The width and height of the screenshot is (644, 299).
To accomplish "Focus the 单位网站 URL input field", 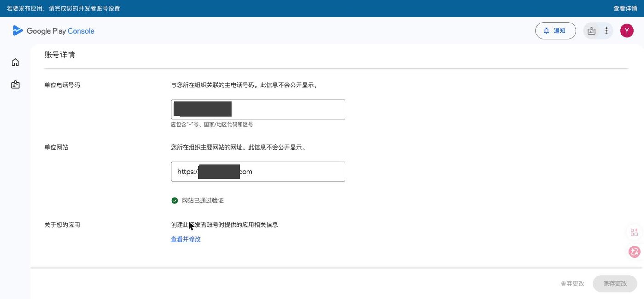I will pos(258,172).
